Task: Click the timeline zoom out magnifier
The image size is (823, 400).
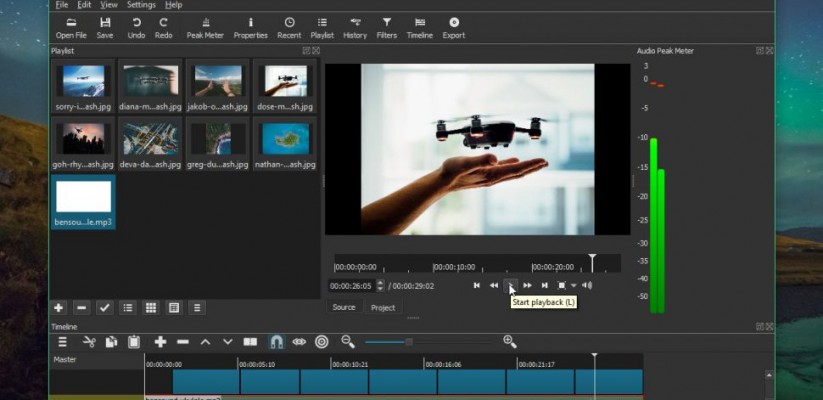Action: point(348,342)
